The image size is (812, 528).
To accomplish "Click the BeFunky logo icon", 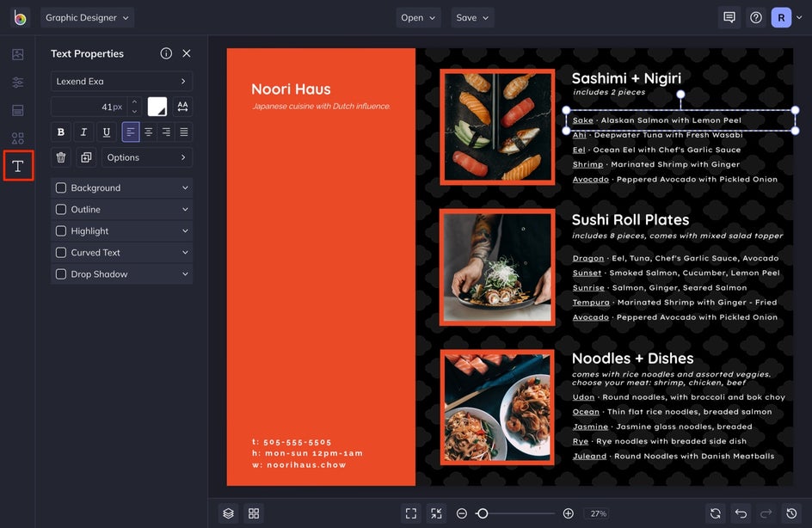I will click(x=20, y=18).
